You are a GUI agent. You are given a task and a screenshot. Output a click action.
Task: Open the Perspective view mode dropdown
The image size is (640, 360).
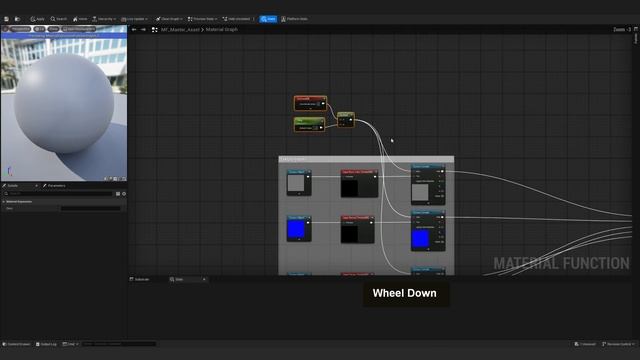20,29
